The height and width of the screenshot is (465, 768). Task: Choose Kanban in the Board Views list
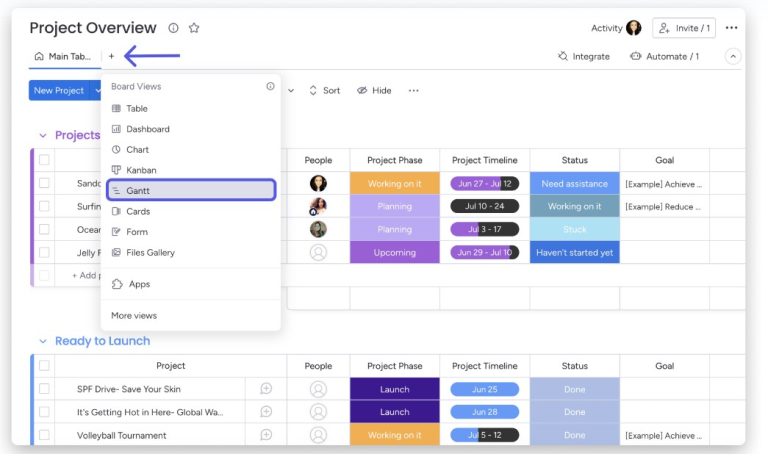click(141, 170)
